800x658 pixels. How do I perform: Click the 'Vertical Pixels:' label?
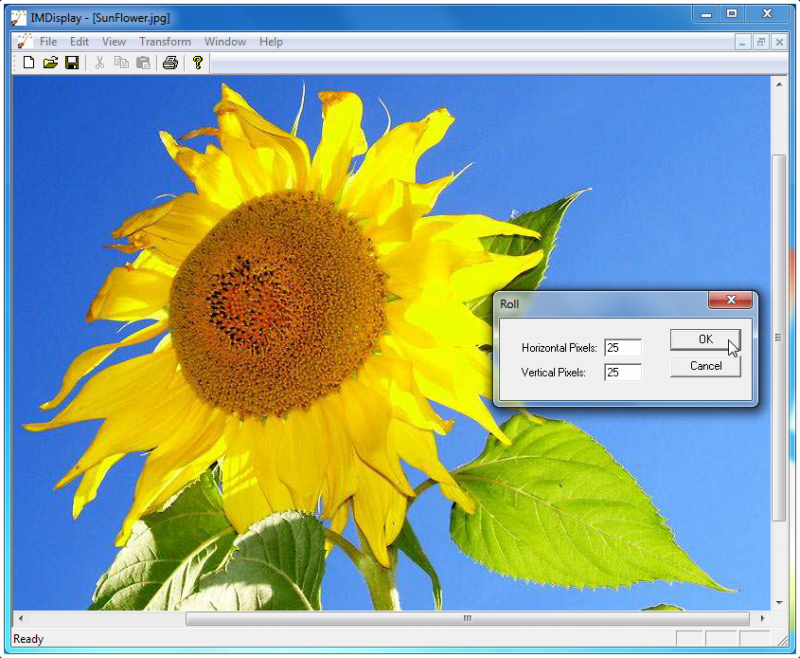553,372
